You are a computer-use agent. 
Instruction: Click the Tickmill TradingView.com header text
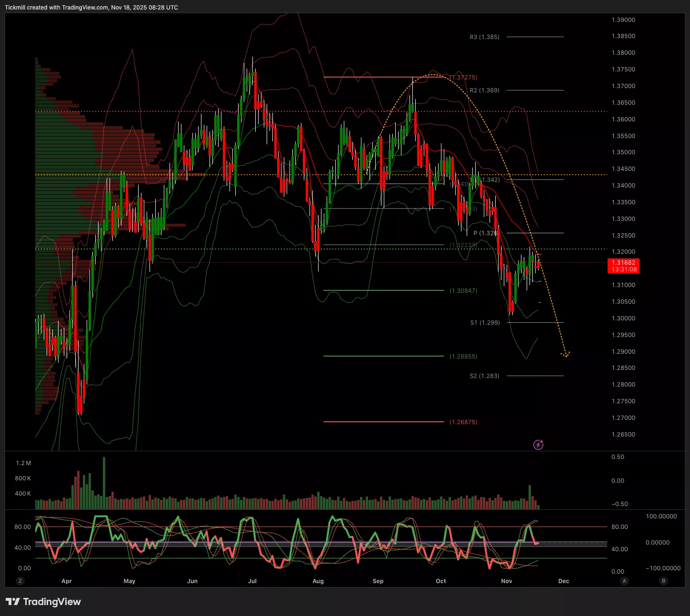91,8
